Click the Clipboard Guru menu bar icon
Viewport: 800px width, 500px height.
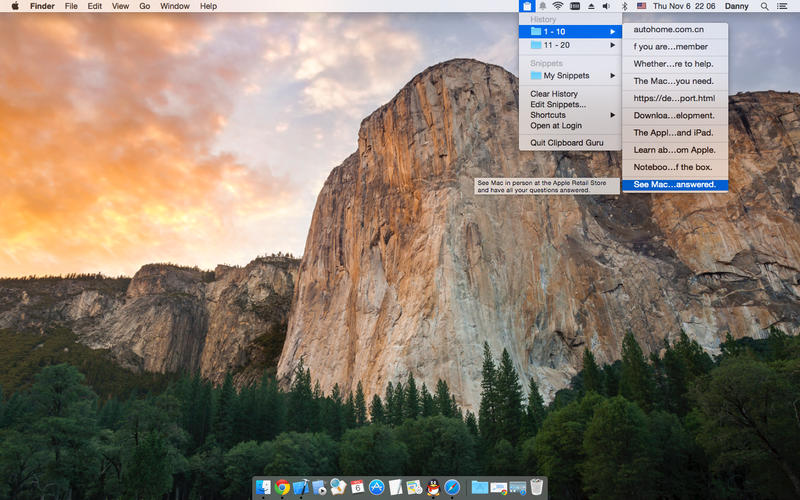coord(527,6)
